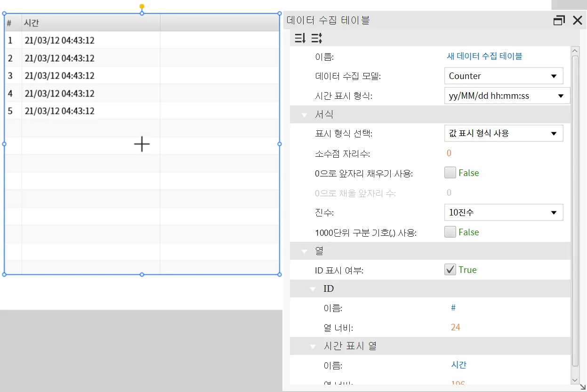
Task: Open the 데이터 수집 모델 Counter dropdown
Action: (x=504, y=76)
